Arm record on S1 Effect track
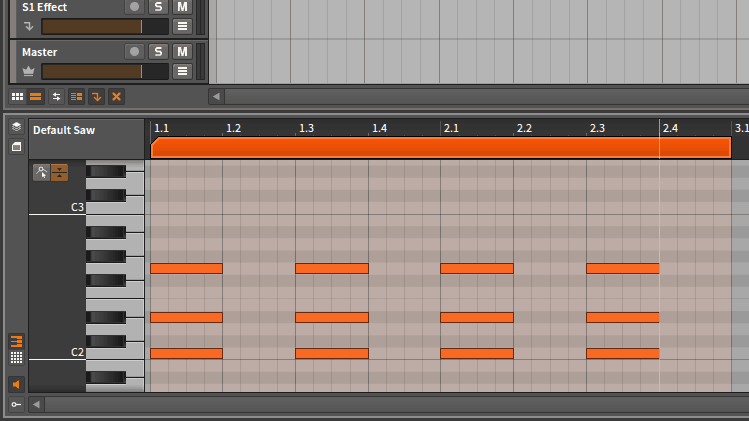Image resolution: width=749 pixels, height=421 pixels. 134,7
